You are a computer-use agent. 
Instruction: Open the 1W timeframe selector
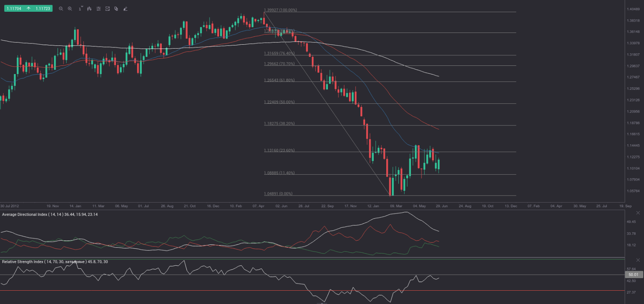pos(80,9)
